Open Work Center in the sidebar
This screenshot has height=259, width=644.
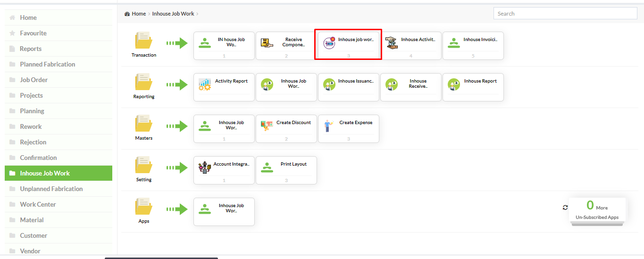[x=59, y=204]
